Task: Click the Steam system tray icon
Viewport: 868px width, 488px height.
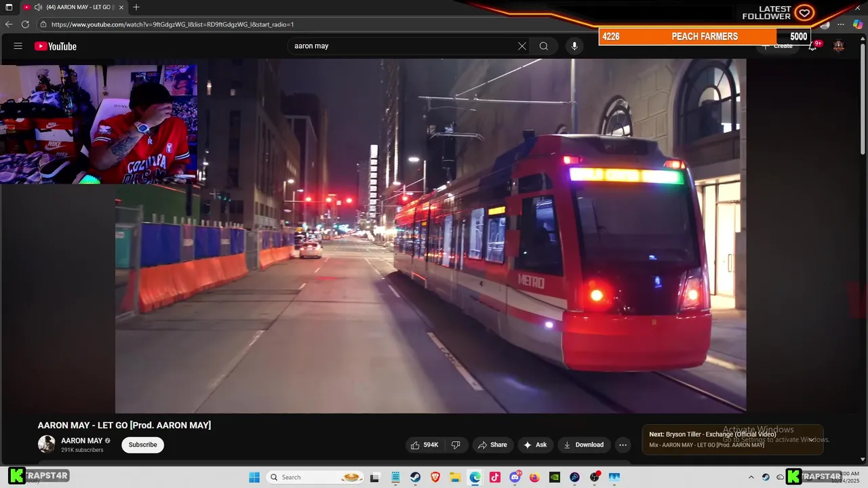Action: pyautogui.click(x=766, y=477)
